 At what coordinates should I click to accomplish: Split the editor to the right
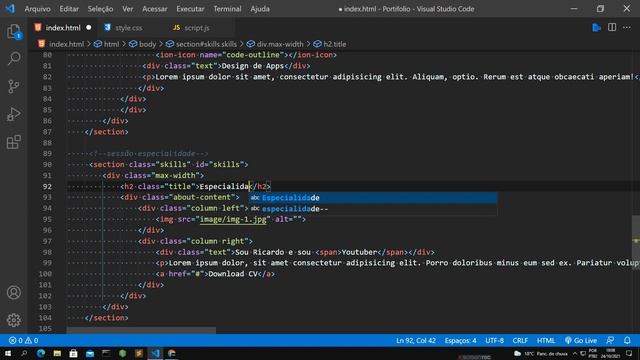tap(612, 28)
